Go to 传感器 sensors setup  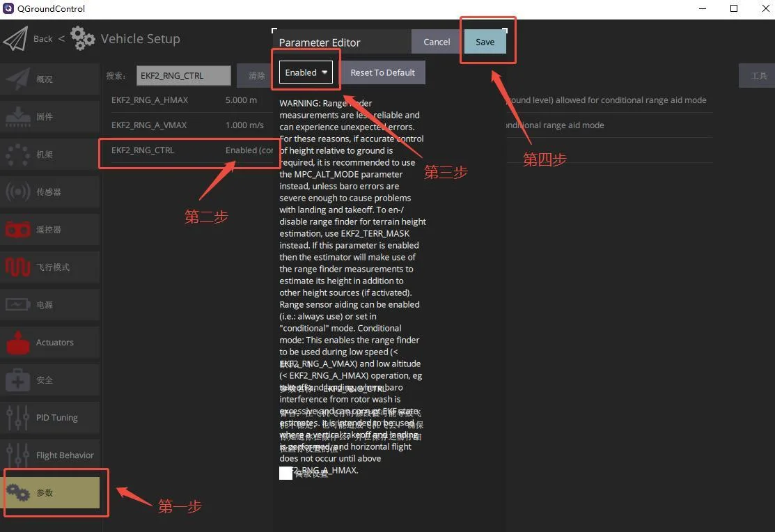50,191
